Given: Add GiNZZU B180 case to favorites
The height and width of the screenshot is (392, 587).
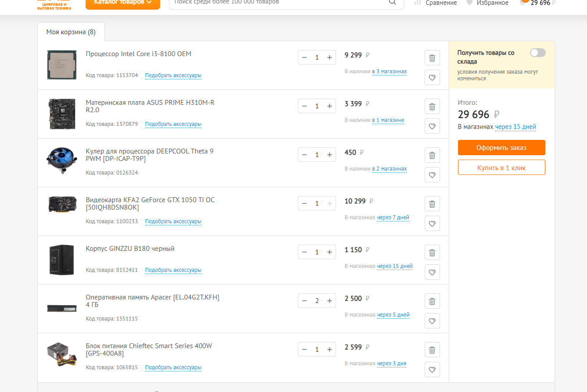Looking at the screenshot, I should 432,272.
